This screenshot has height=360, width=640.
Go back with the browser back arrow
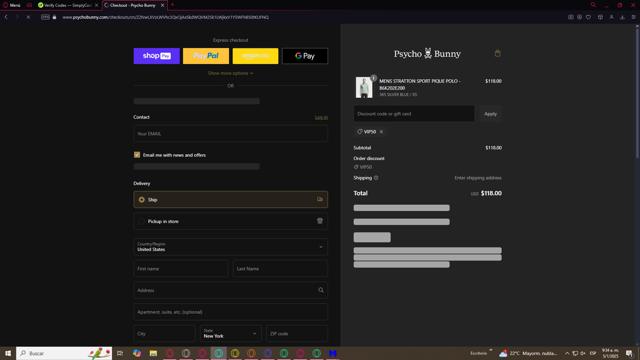6,17
